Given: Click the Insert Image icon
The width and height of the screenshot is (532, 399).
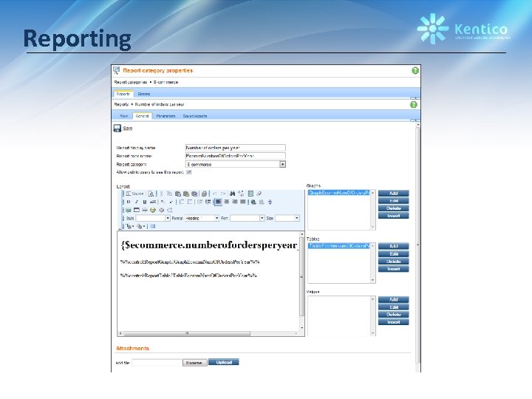Looking at the screenshot, I should (129, 211).
